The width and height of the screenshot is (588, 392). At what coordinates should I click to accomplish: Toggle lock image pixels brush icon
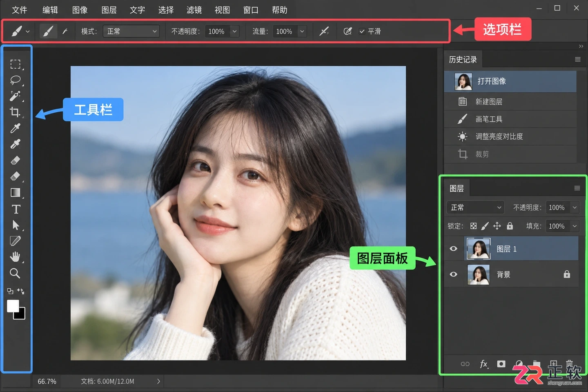(485, 226)
